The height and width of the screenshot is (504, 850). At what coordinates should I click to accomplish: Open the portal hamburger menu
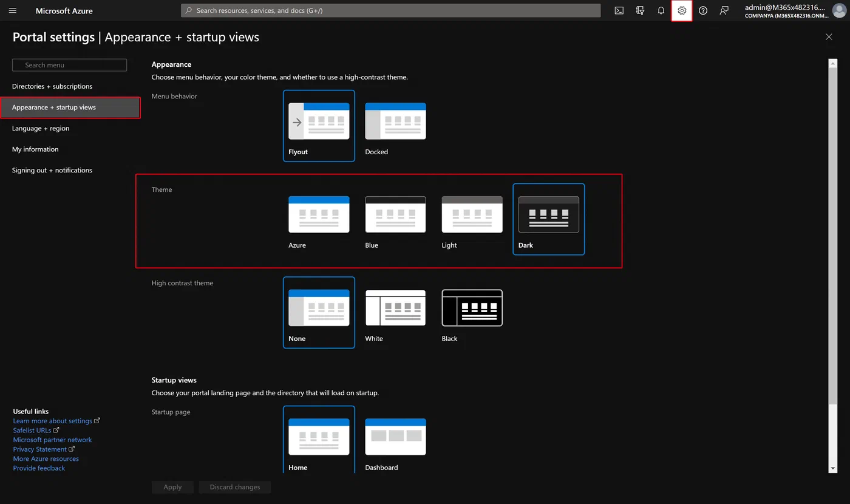(x=13, y=10)
